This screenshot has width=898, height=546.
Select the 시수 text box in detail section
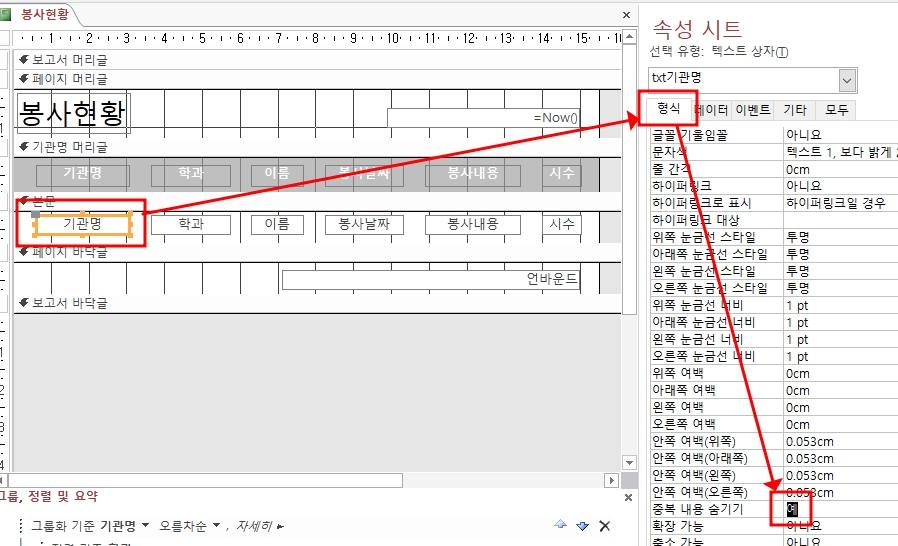coord(562,225)
